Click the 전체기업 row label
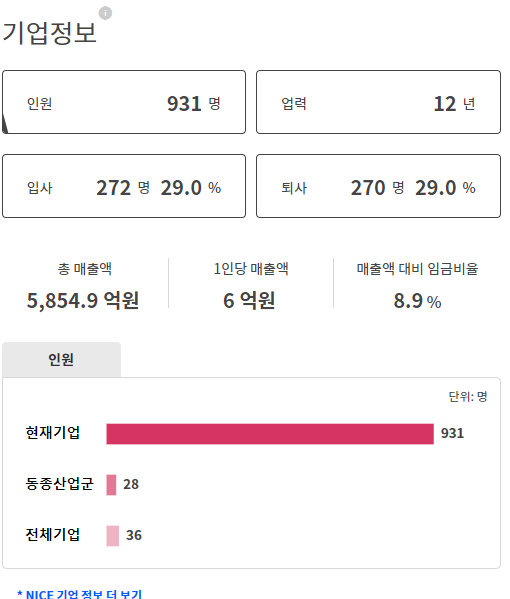The height and width of the screenshot is (599, 510). point(53,534)
